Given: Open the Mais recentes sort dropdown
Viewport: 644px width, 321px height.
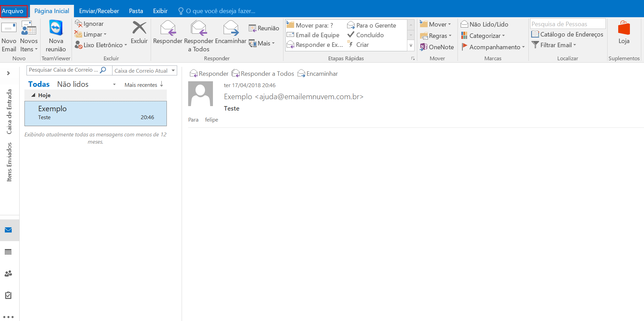Looking at the screenshot, I should click(141, 85).
